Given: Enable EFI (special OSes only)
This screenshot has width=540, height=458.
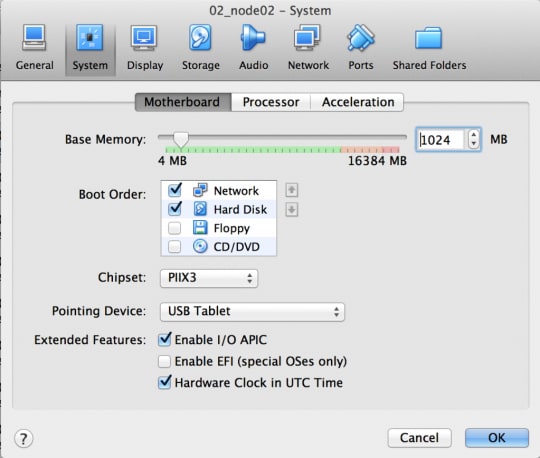Looking at the screenshot, I should coord(164,362).
